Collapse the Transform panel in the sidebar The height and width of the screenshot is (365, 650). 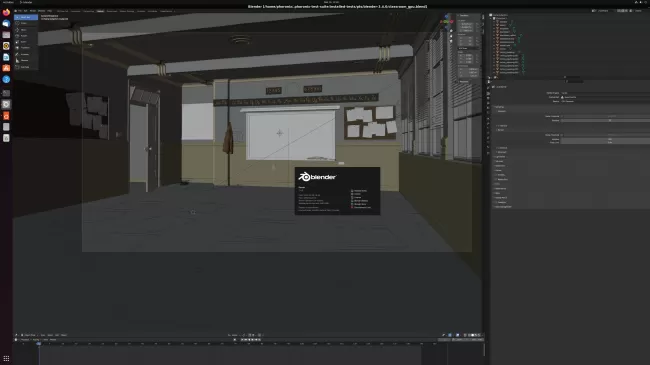pyautogui.click(x=463, y=15)
